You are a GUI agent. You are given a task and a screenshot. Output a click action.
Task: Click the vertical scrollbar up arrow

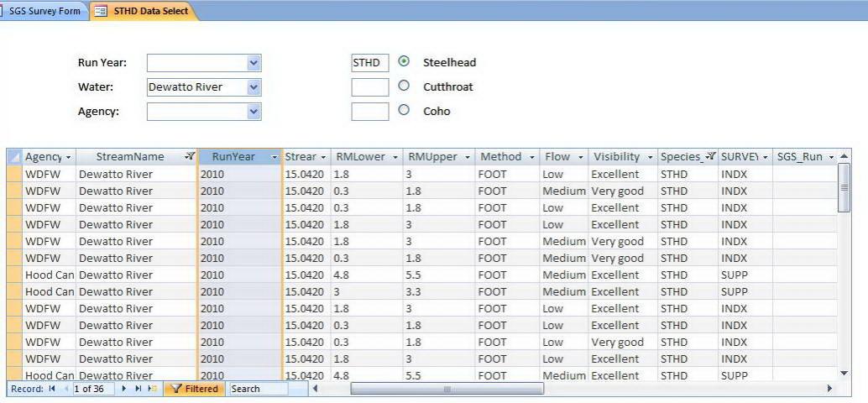click(844, 156)
